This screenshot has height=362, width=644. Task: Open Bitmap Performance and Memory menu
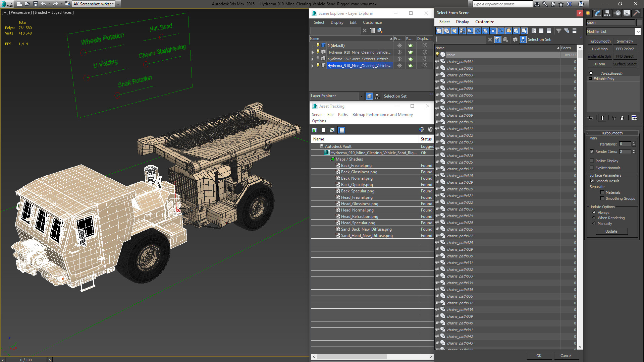pos(382,115)
